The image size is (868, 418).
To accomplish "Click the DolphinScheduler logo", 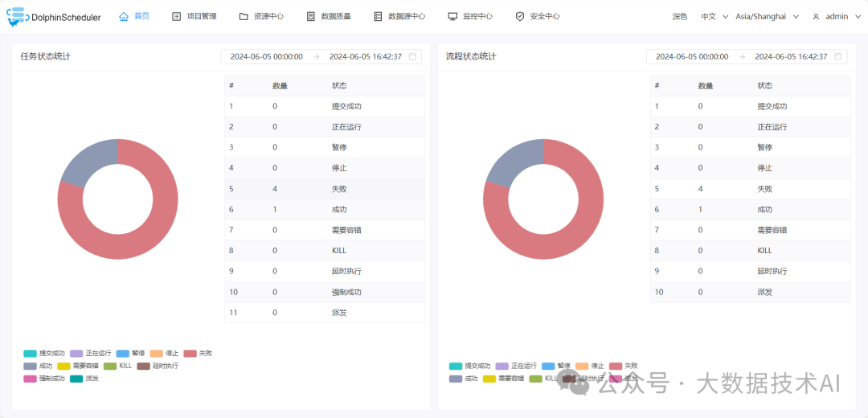I will [x=54, y=17].
